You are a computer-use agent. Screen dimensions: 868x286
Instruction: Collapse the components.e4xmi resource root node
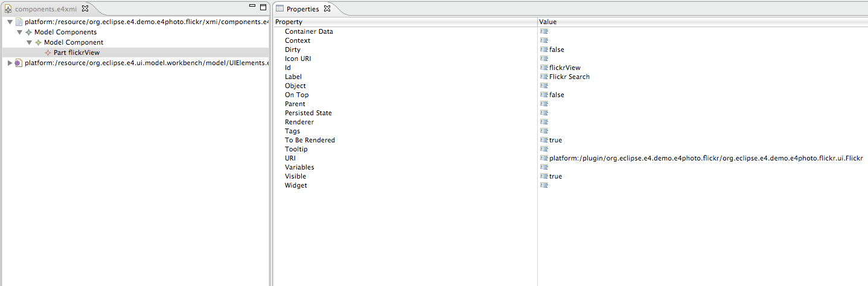point(10,22)
